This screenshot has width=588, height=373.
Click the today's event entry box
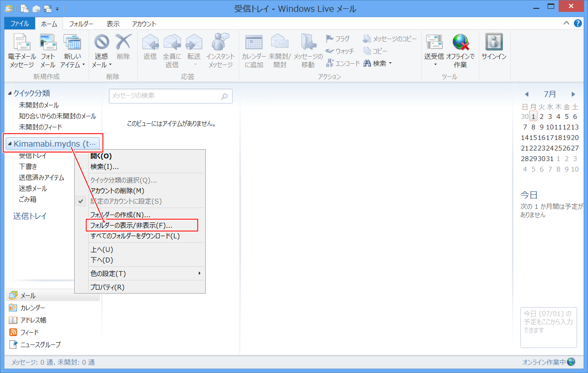(549, 327)
